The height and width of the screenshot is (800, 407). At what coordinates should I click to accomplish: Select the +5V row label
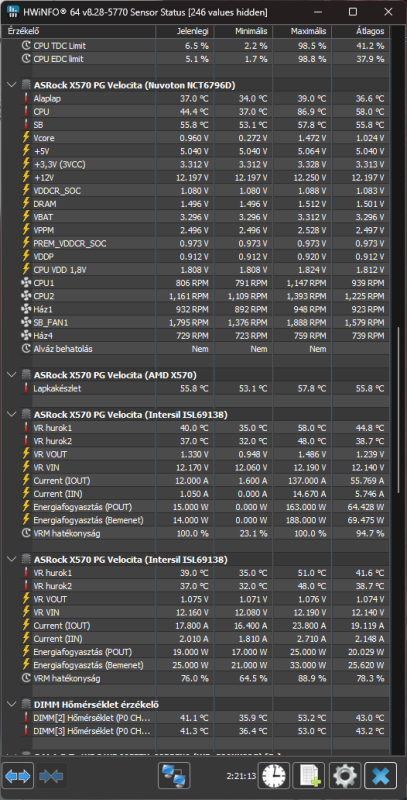pos(41,151)
